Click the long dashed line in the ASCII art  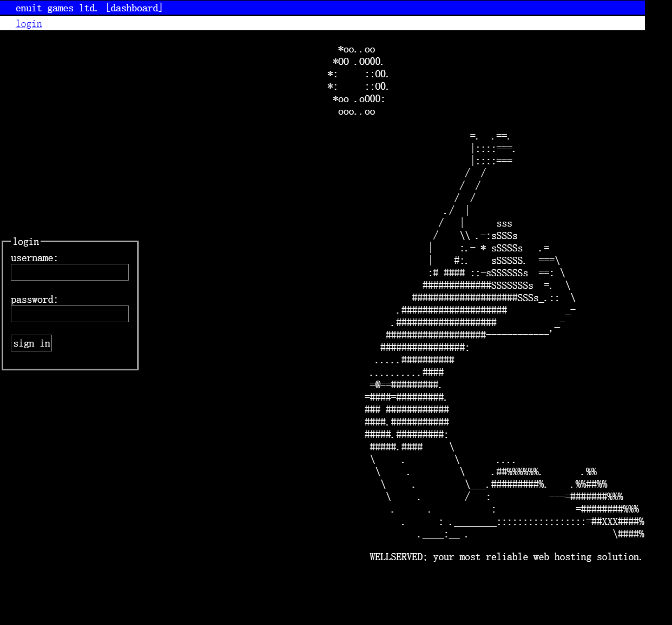pos(518,335)
